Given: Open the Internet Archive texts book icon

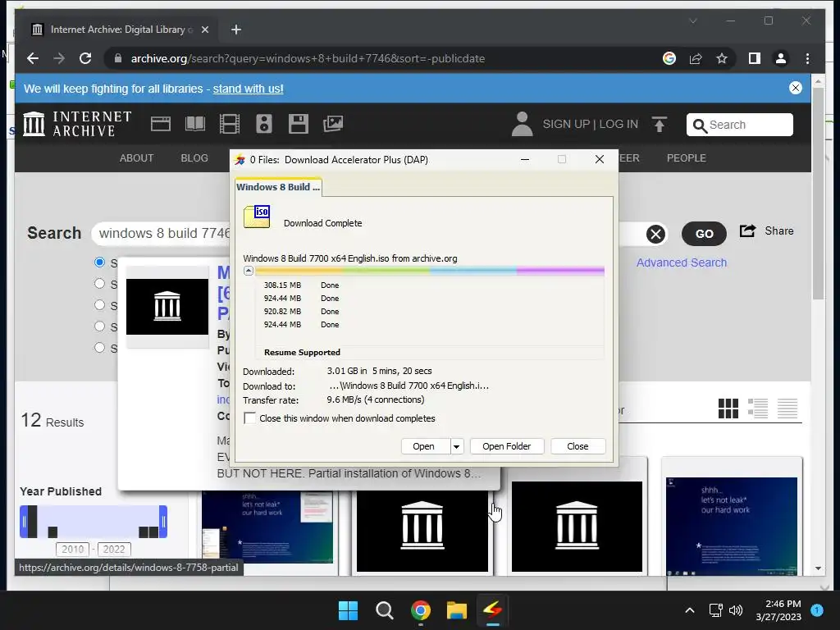Looking at the screenshot, I should pyautogui.click(x=195, y=124).
